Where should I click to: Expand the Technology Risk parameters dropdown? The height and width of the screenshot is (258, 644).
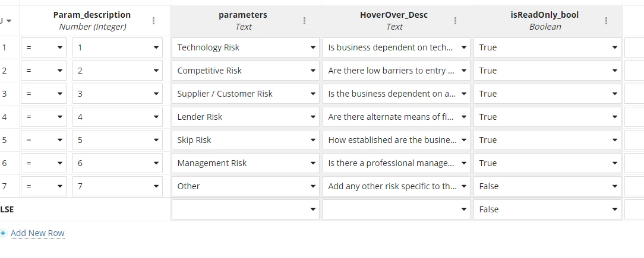[x=245, y=47]
